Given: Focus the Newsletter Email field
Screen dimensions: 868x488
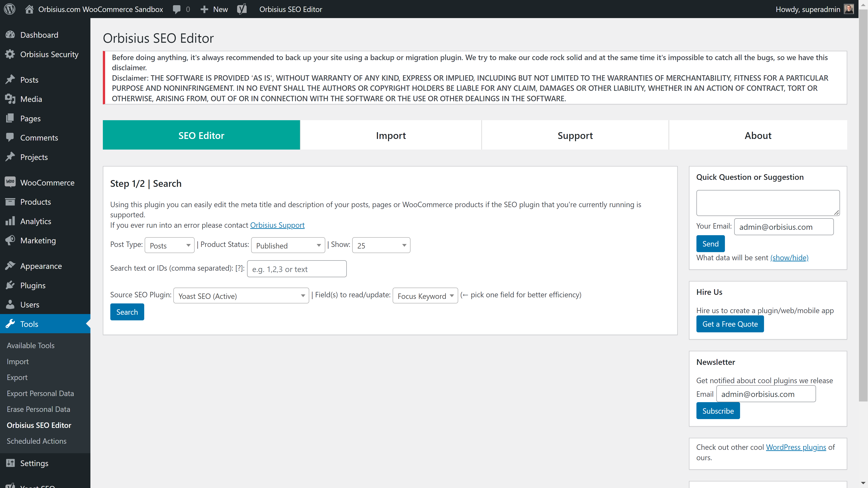Looking at the screenshot, I should [x=766, y=394].
